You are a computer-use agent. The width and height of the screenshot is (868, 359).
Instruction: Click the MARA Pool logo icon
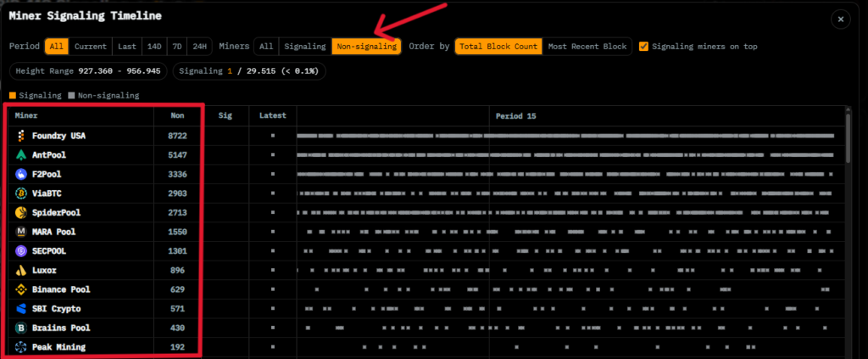(x=21, y=232)
